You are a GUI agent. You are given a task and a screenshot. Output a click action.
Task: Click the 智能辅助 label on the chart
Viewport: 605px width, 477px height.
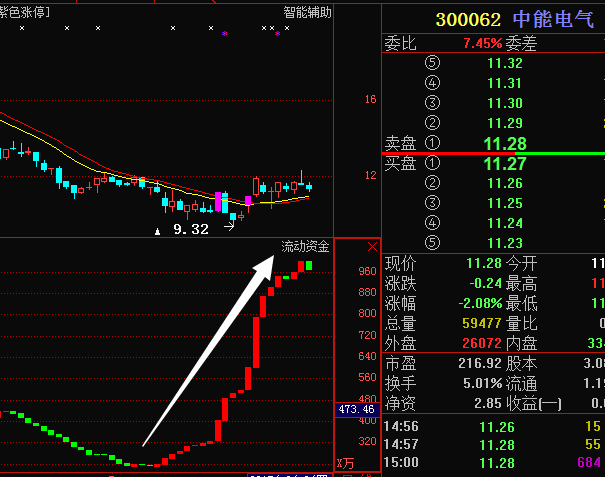pyautogui.click(x=308, y=12)
